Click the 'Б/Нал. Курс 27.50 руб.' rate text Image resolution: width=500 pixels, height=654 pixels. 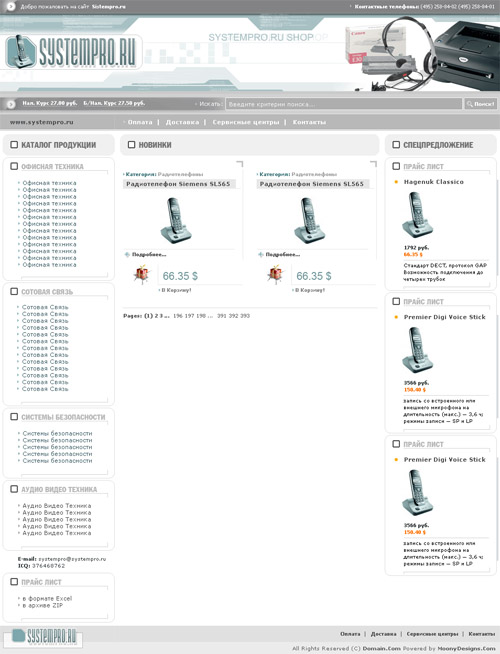(114, 103)
